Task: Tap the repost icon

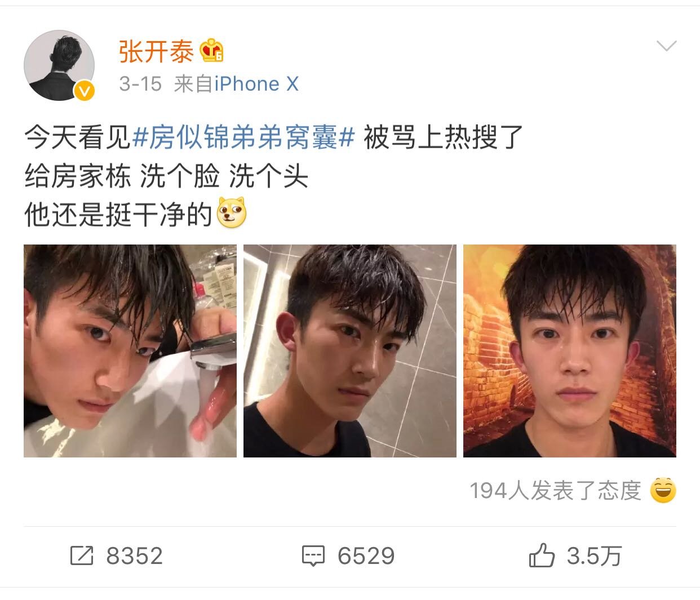Action: (81, 555)
